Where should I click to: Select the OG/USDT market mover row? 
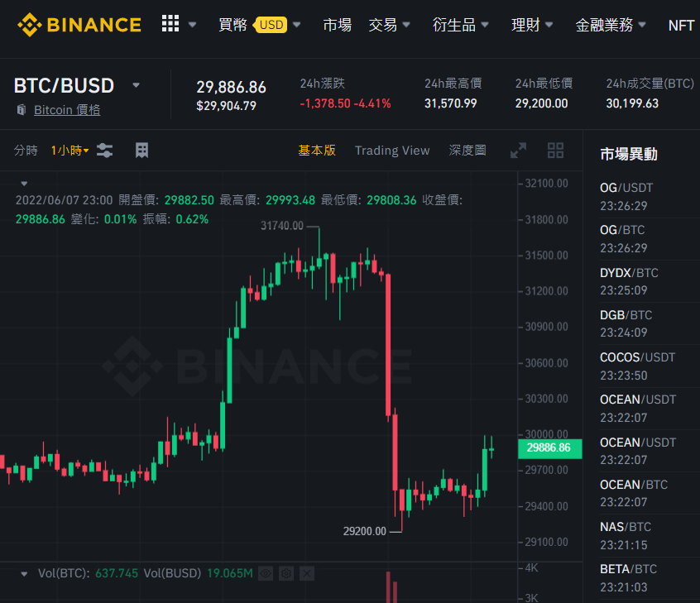click(649, 197)
